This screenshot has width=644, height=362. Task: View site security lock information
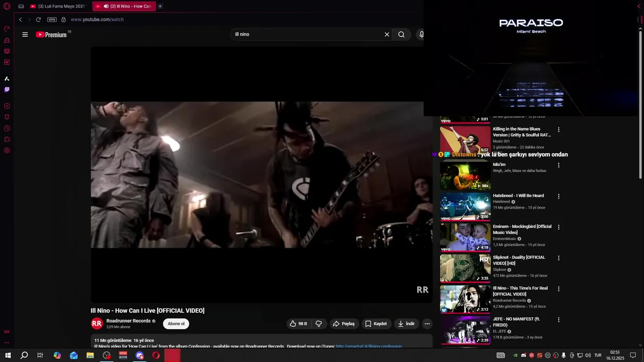coord(63,20)
